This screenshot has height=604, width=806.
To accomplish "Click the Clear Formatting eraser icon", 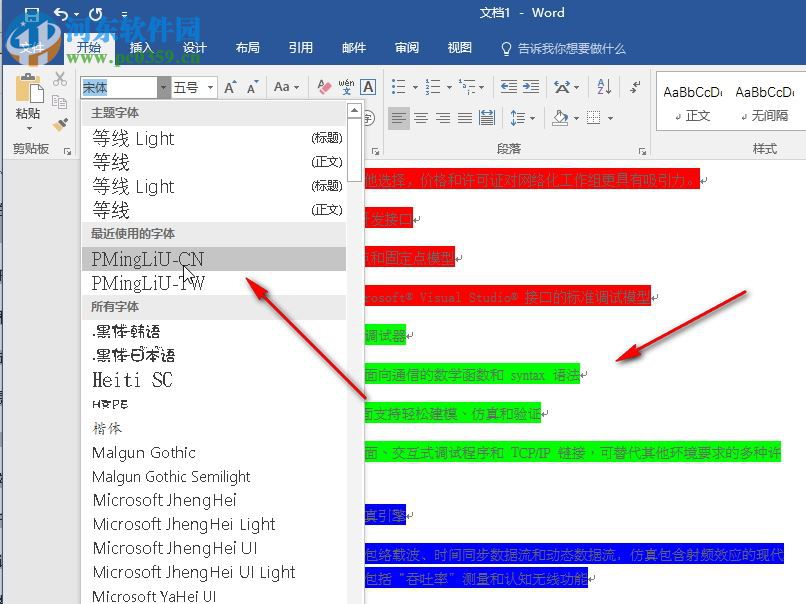I will coord(324,87).
